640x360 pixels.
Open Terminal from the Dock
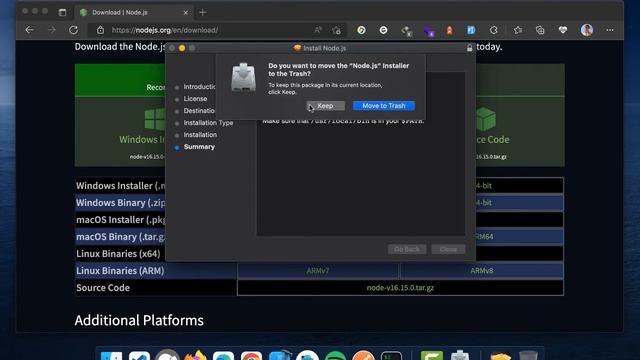coord(391,356)
